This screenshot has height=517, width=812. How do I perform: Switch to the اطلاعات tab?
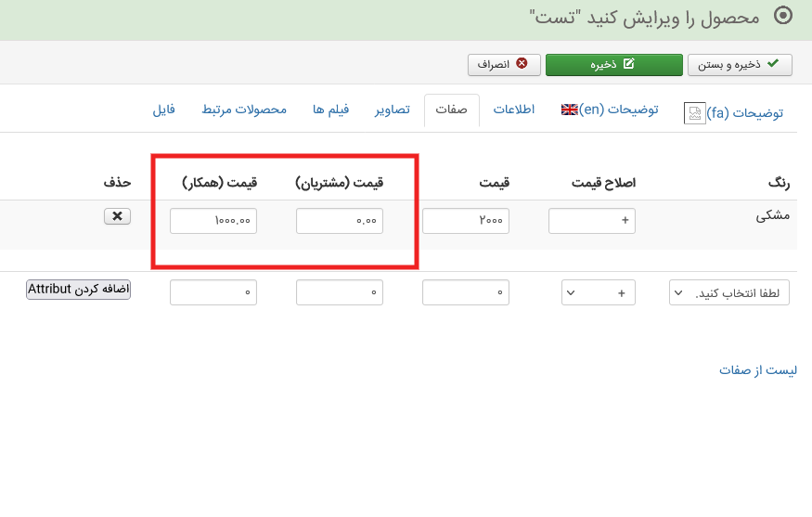513,110
